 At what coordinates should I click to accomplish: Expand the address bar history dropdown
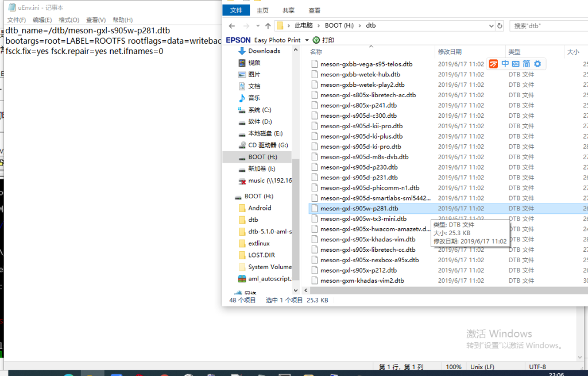[490, 26]
